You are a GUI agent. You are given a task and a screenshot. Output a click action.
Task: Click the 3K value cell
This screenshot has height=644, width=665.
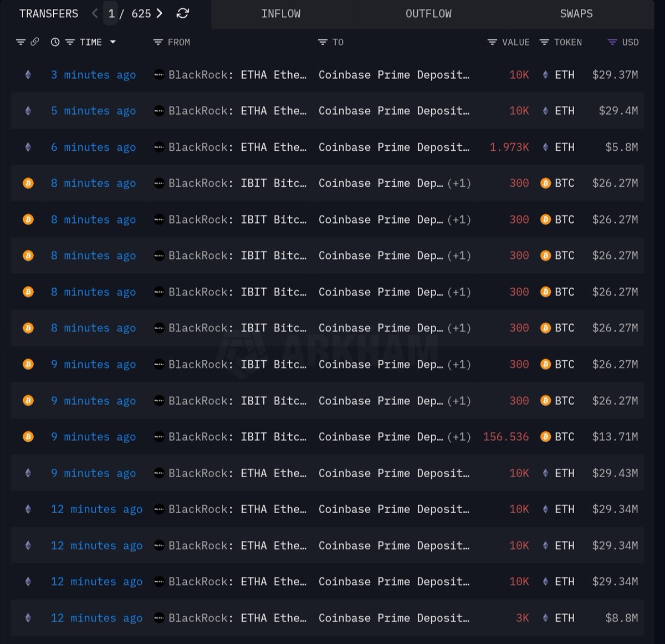(x=523, y=617)
